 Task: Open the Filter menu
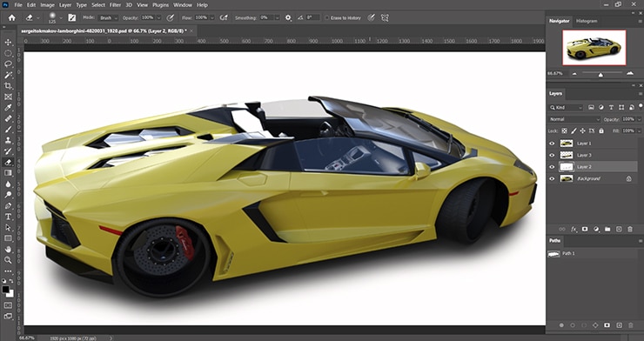click(115, 5)
